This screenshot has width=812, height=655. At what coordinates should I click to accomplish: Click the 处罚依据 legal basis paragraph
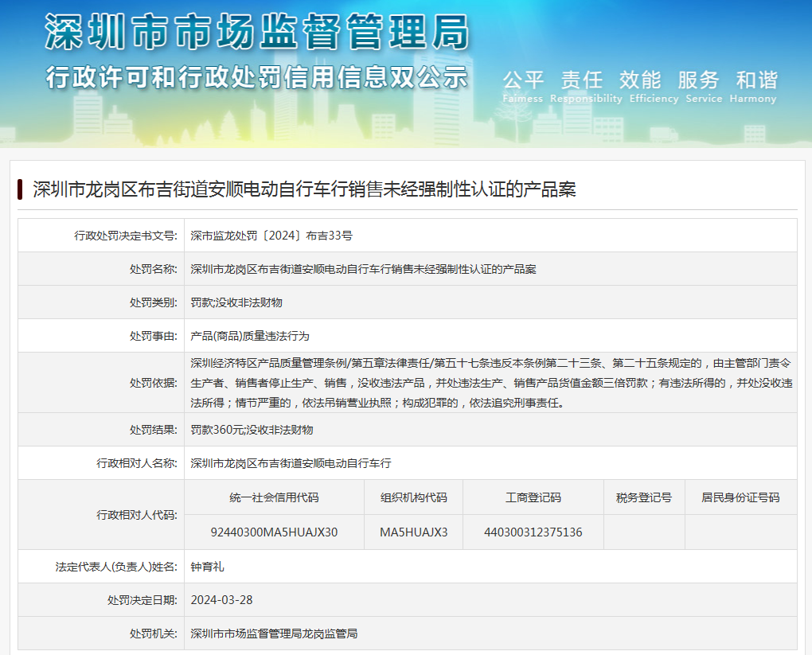(490, 383)
